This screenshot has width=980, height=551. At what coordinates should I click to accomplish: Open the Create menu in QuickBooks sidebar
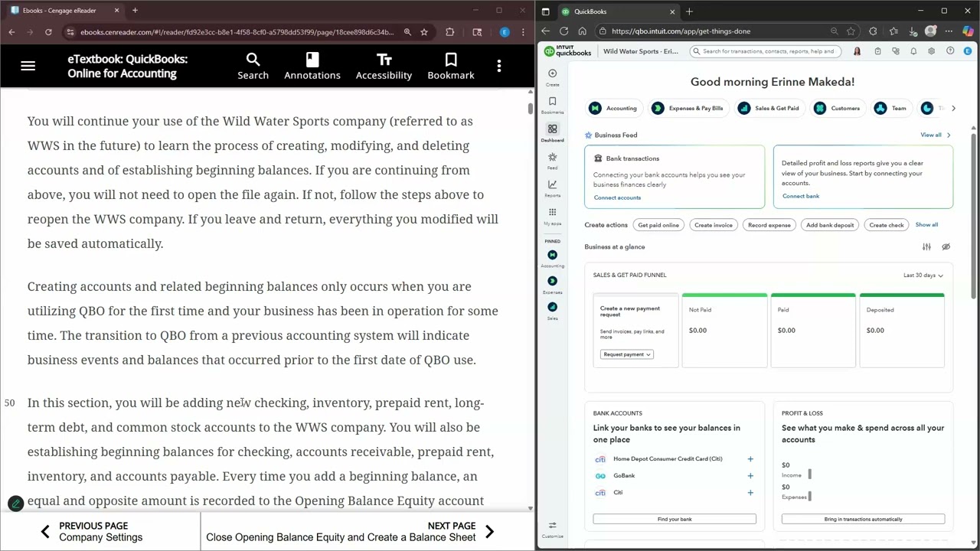point(552,77)
